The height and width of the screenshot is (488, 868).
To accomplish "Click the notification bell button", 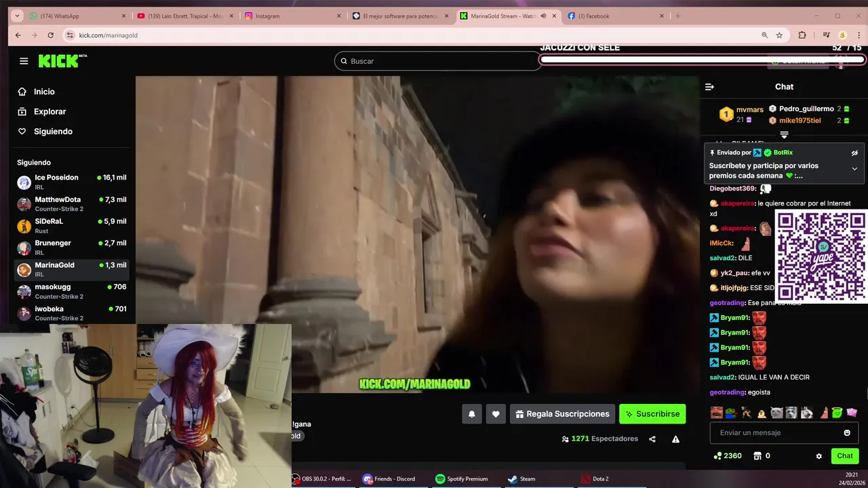I will [x=472, y=414].
